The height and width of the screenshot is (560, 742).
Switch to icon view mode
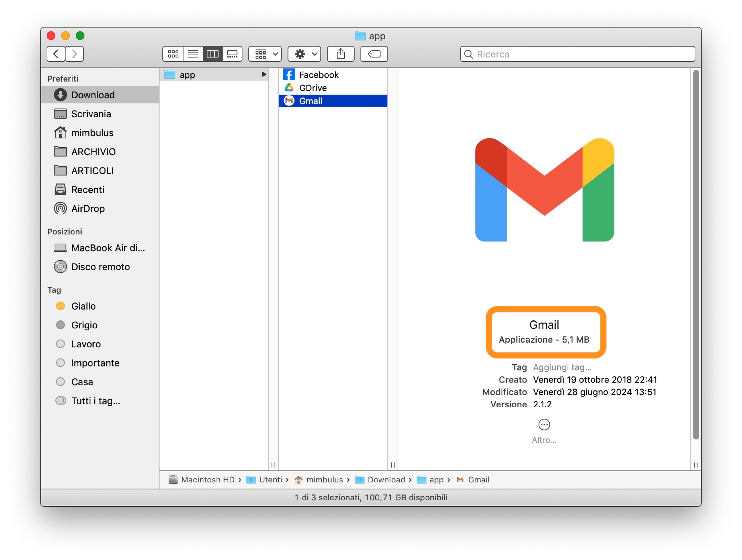point(173,54)
